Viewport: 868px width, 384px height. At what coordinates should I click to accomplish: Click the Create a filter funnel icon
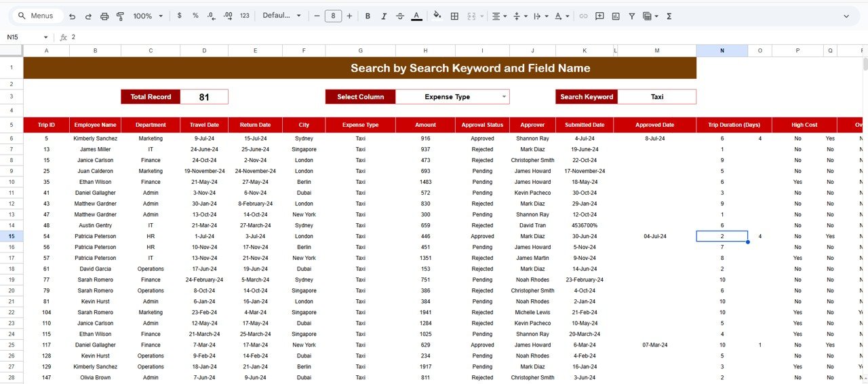(632, 16)
